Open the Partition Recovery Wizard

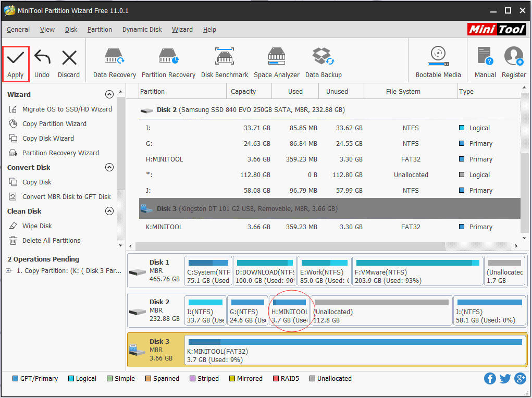[54, 153]
